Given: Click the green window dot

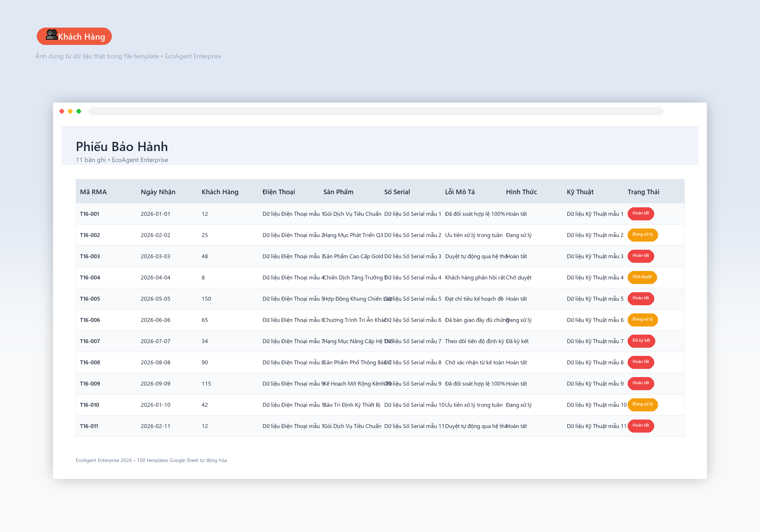Looking at the screenshot, I should click(79, 111).
